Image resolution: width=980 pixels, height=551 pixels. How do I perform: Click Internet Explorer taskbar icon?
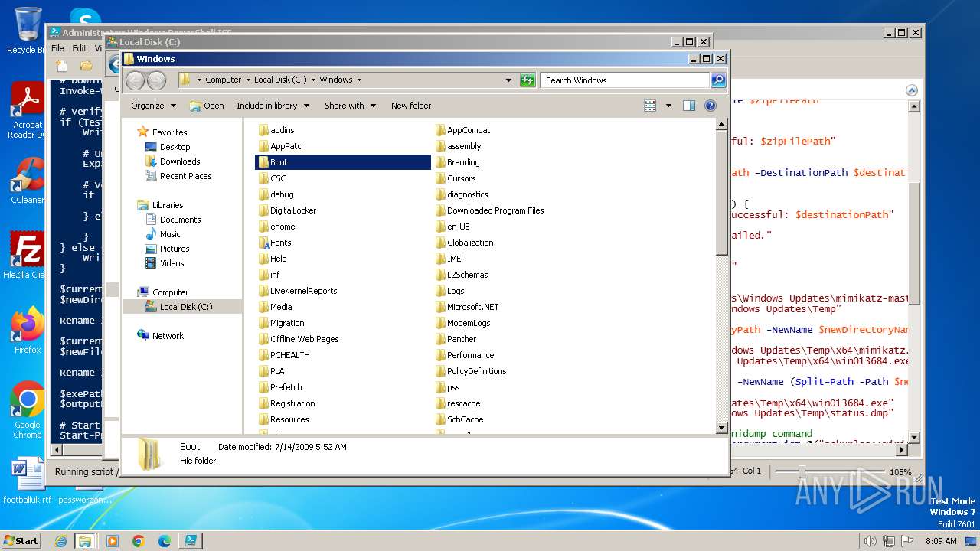click(x=60, y=540)
